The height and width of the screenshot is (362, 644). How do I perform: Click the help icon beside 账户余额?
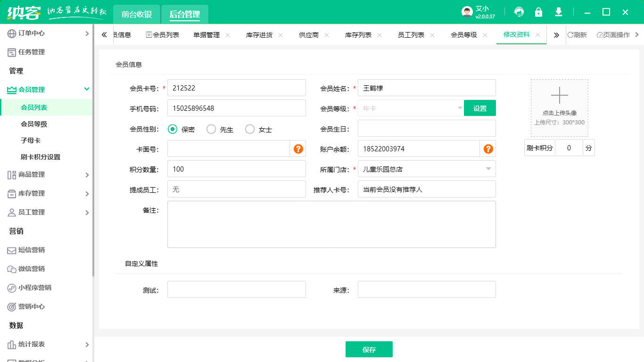(488, 148)
